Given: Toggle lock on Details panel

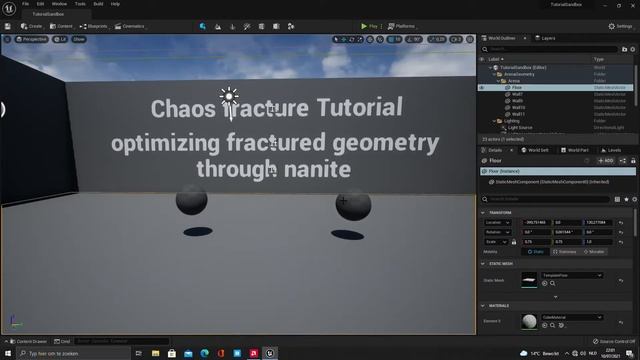Looking at the screenshot, I should pos(633,161).
